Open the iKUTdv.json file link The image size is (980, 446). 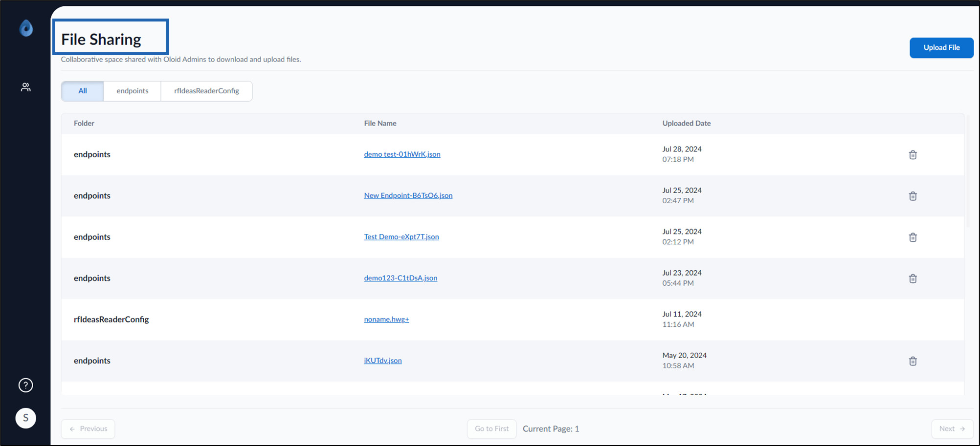click(383, 361)
